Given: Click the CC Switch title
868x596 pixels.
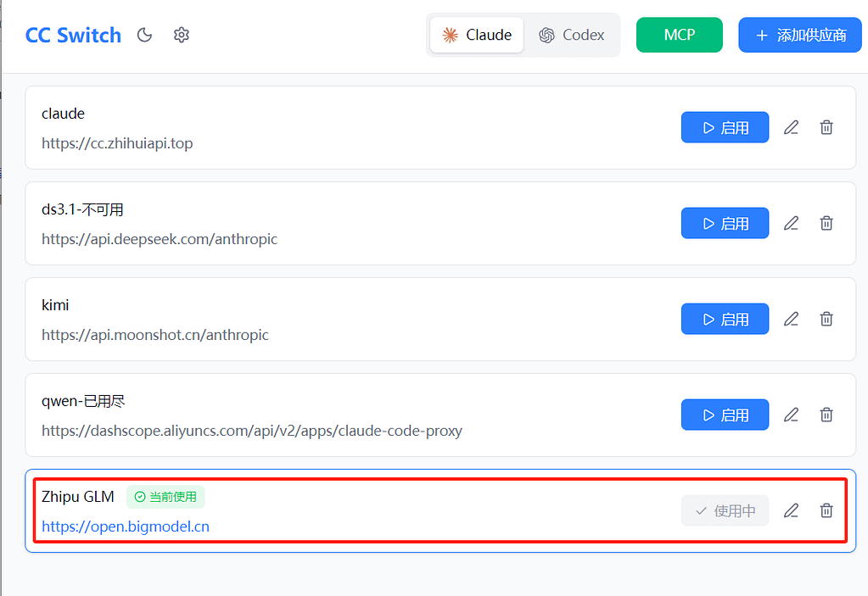Looking at the screenshot, I should (73, 35).
